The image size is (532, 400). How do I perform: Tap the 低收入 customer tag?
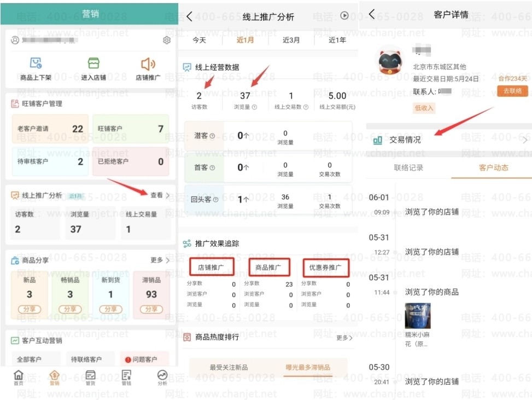pyautogui.click(x=424, y=108)
